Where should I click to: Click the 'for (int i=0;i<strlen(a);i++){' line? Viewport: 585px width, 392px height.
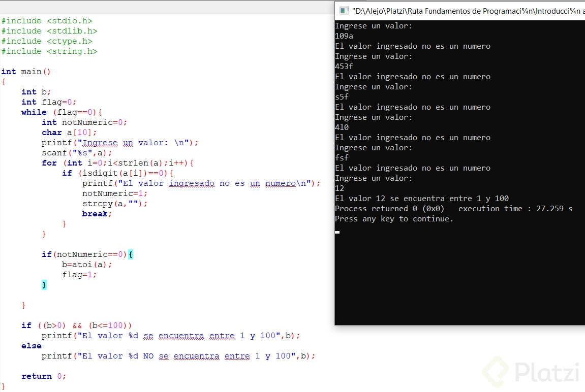click(117, 163)
